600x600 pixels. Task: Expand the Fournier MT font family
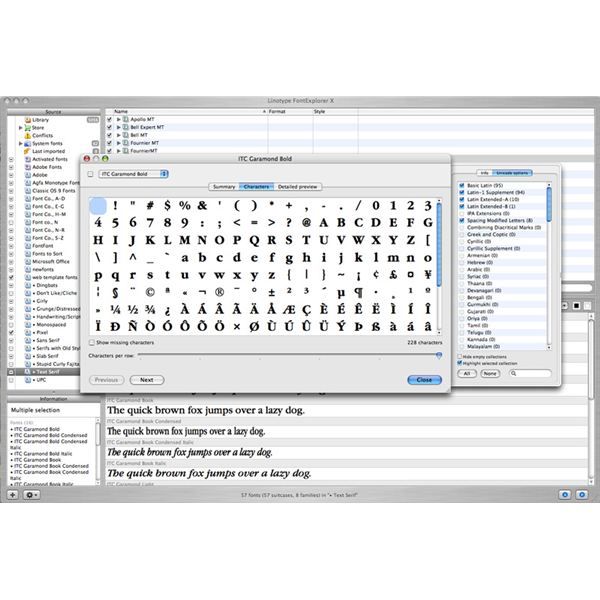(x=119, y=143)
